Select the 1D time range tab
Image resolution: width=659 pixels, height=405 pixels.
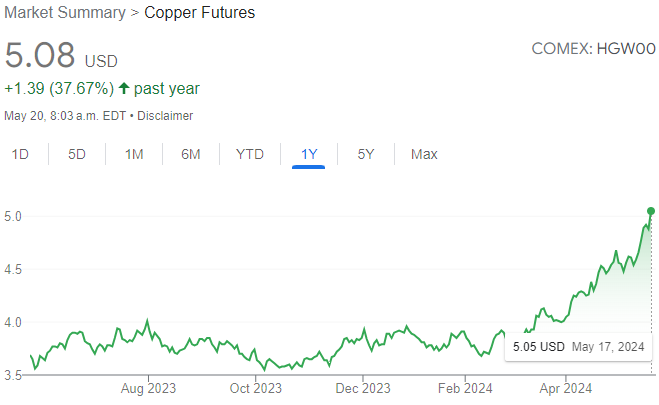point(20,154)
